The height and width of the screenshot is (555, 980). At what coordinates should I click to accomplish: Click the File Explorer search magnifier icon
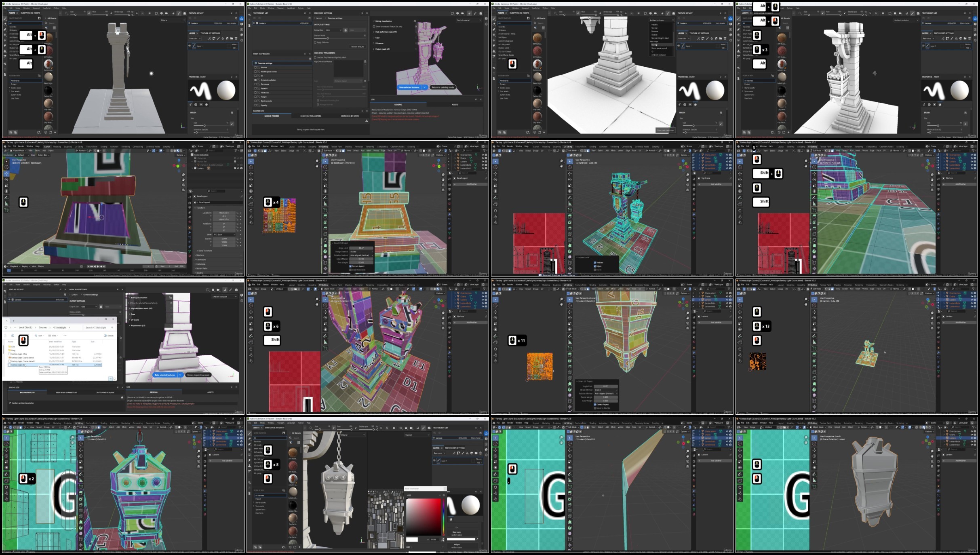tap(112, 327)
